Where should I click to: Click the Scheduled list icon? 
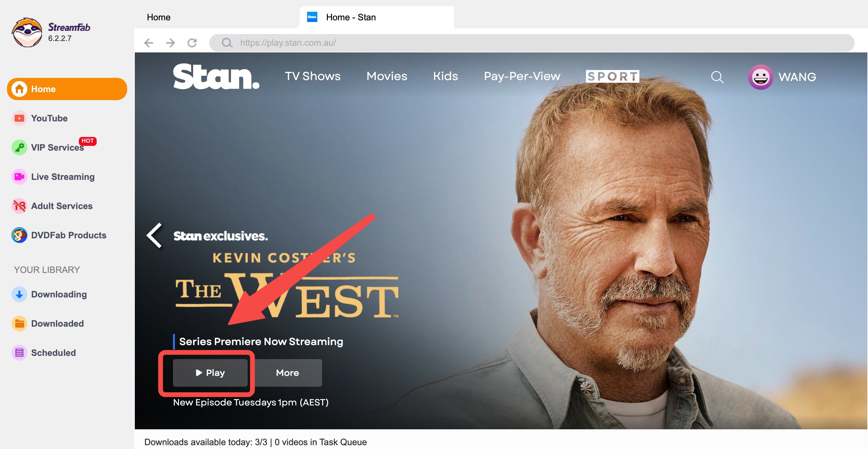click(x=19, y=353)
